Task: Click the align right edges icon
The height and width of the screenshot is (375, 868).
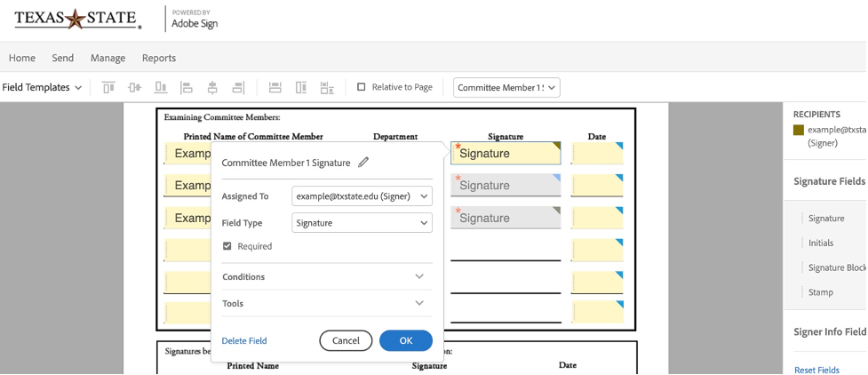Action: 238,87
